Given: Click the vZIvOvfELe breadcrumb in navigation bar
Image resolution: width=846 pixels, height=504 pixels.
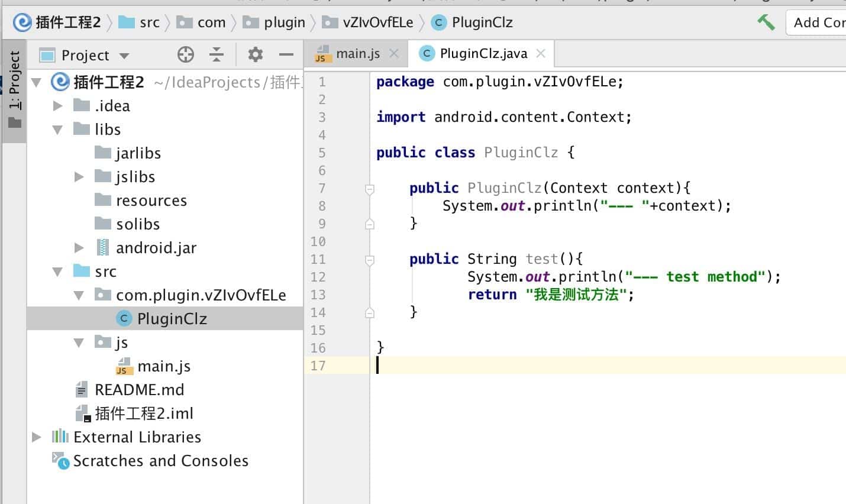Looking at the screenshot, I should point(367,22).
